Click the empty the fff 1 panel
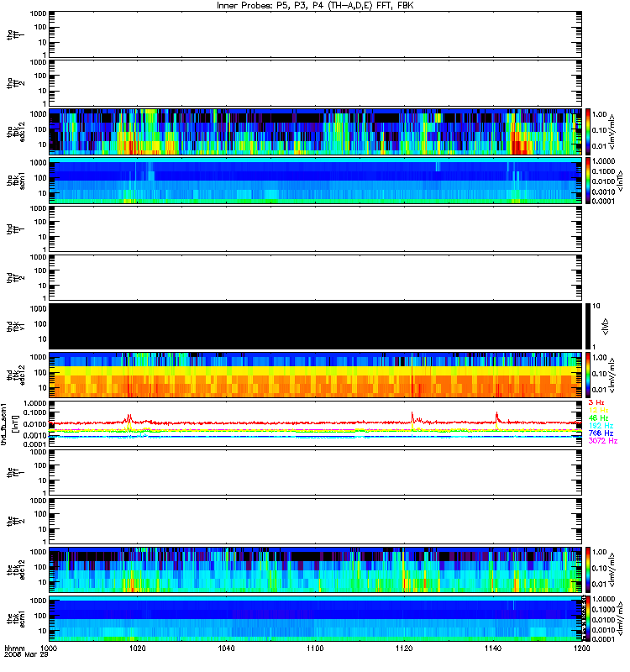Screen dimensions: 630x672 point(316,472)
